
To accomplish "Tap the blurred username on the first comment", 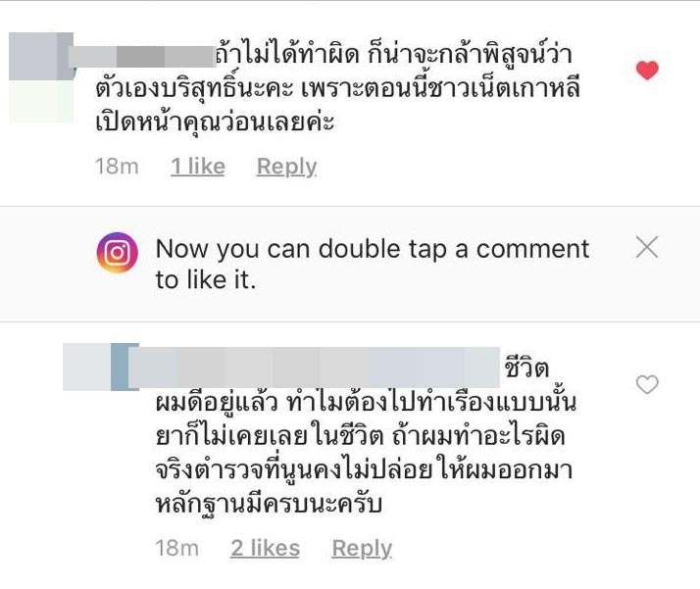I will pyautogui.click(x=143, y=56).
